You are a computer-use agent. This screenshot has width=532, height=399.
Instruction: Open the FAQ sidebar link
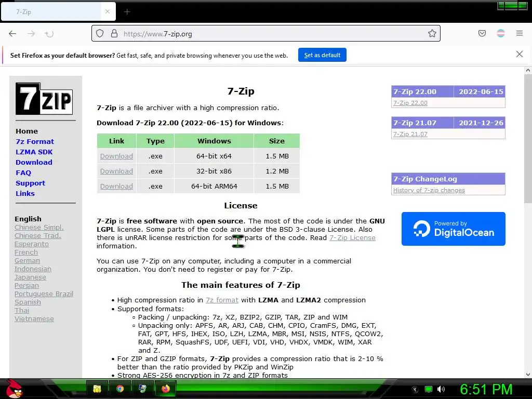(23, 172)
